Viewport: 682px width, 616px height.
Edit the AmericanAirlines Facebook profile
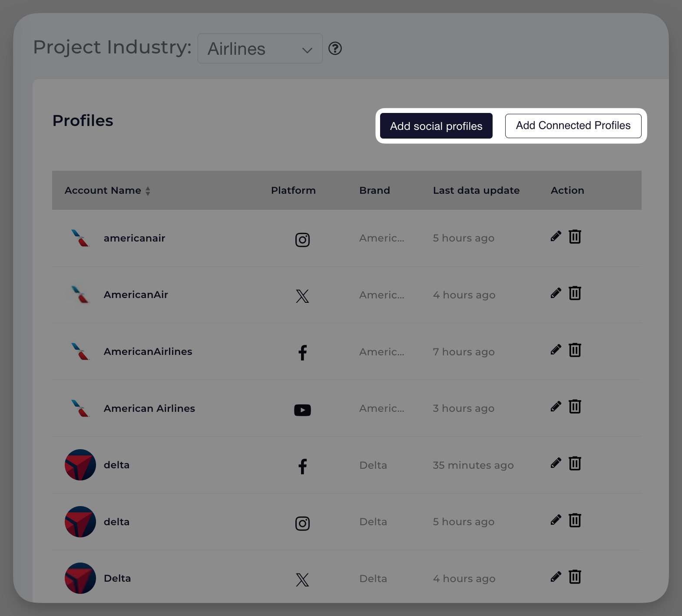556,350
